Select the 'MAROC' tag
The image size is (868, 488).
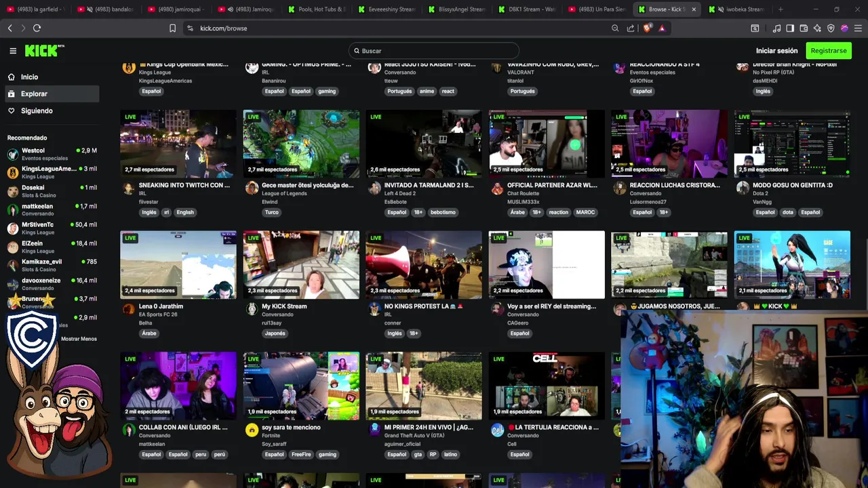click(585, 212)
